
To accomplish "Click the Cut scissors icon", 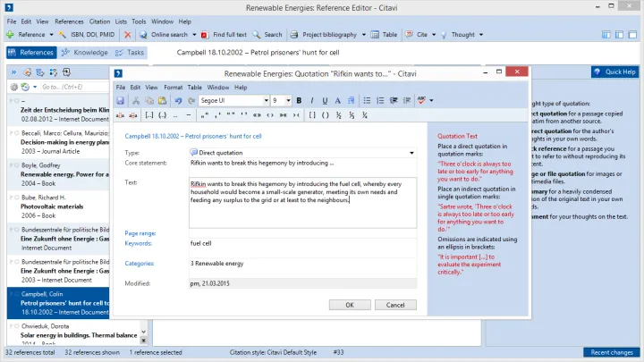I will coord(136,100).
